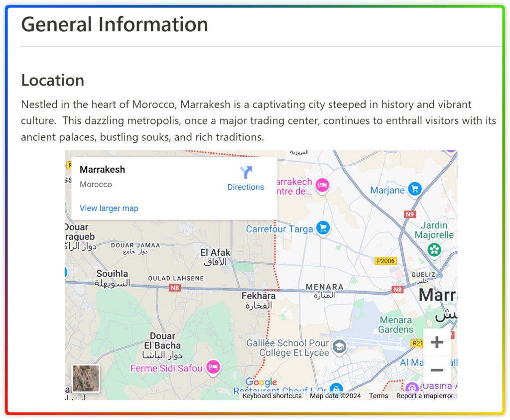Viewport: 510px width, 420px height.
Task: Zoom out with the minus button
Action: coord(437,370)
